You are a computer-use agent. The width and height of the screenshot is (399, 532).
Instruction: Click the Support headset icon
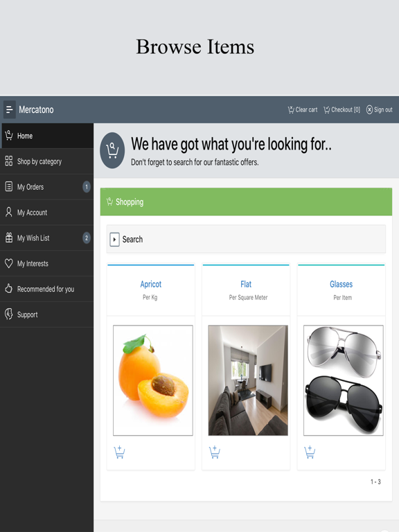pos(9,314)
